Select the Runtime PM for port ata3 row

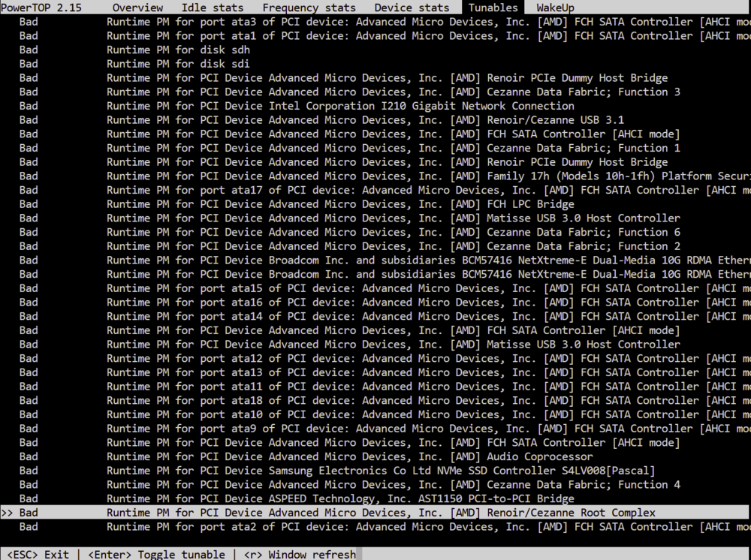click(375, 22)
